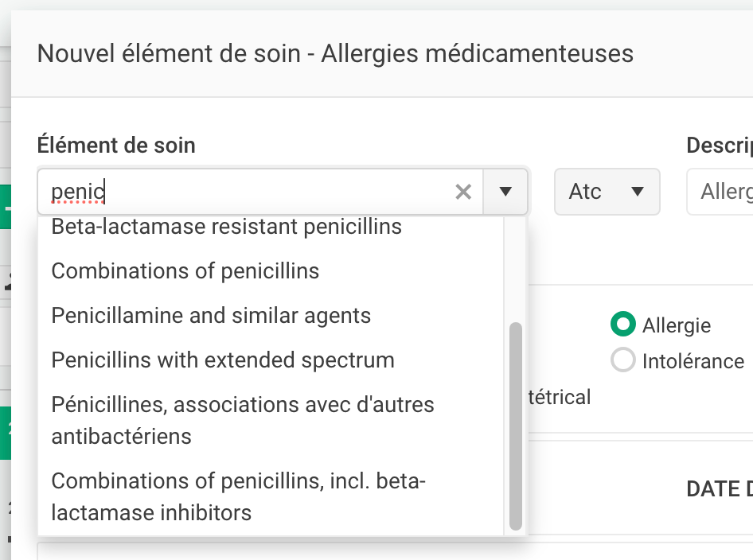Select the Allergie radio button

click(622, 325)
